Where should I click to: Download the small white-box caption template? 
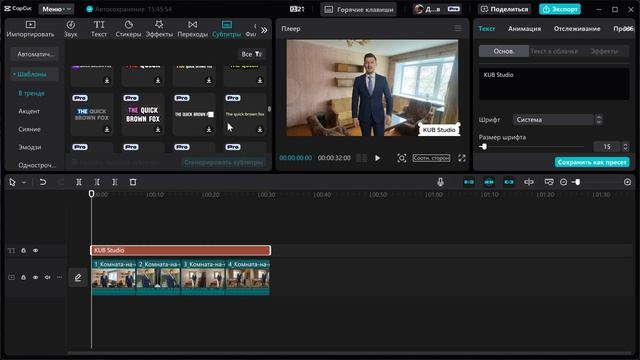pyautogui.click(x=209, y=129)
